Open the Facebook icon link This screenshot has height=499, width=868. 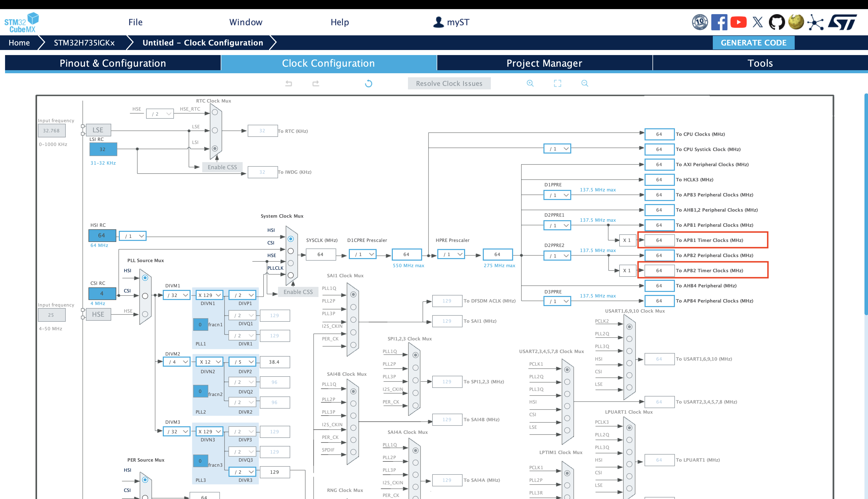click(719, 22)
